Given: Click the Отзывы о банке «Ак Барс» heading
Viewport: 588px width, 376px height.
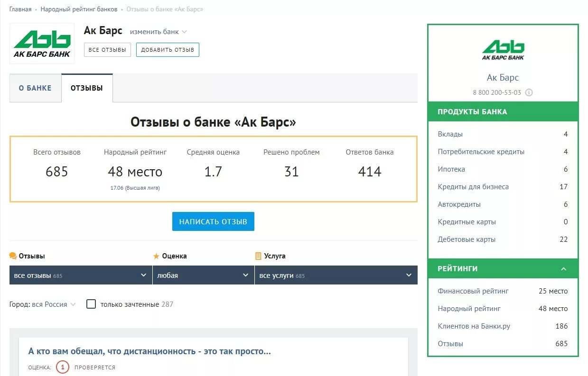Looking at the screenshot, I should (213, 122).
